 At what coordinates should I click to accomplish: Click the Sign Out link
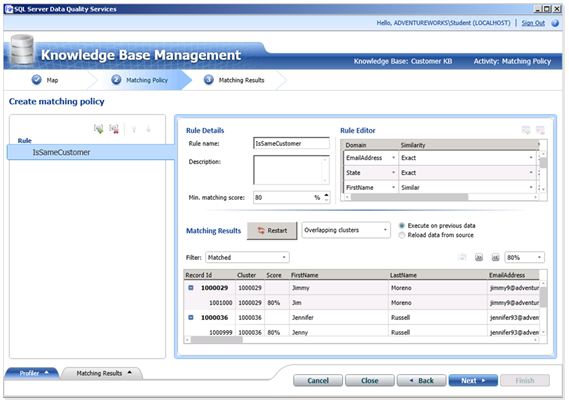pyautogui.click(x=533, y=23)
